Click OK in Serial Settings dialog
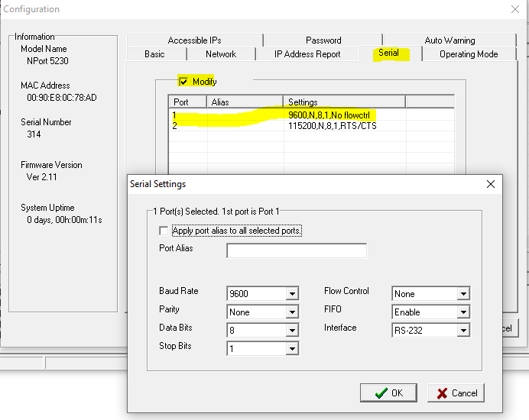This screenshot has width=529, height=420. click(389, 393)
